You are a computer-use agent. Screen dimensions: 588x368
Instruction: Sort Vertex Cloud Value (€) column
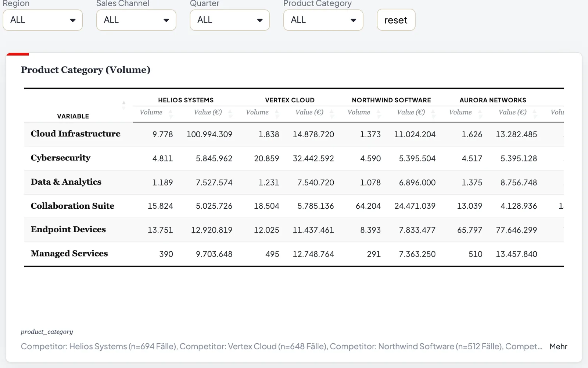332,114
